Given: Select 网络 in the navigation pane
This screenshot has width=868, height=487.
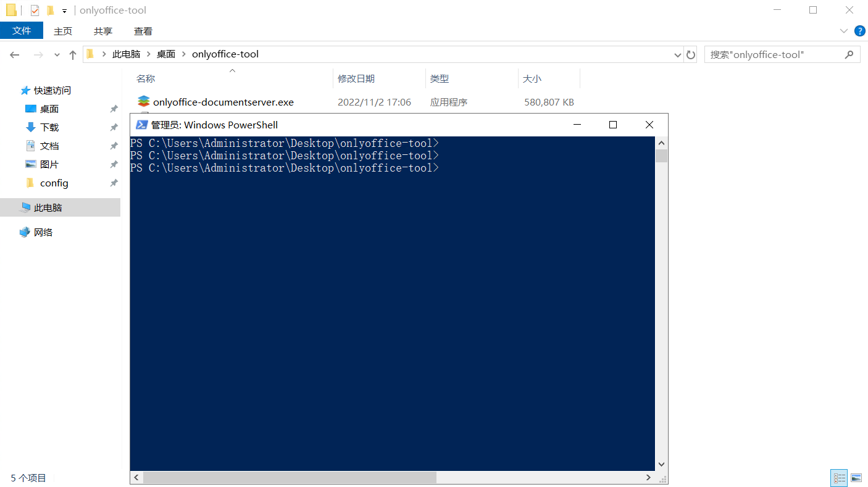Looking at the screenshot, I should 43,232.
